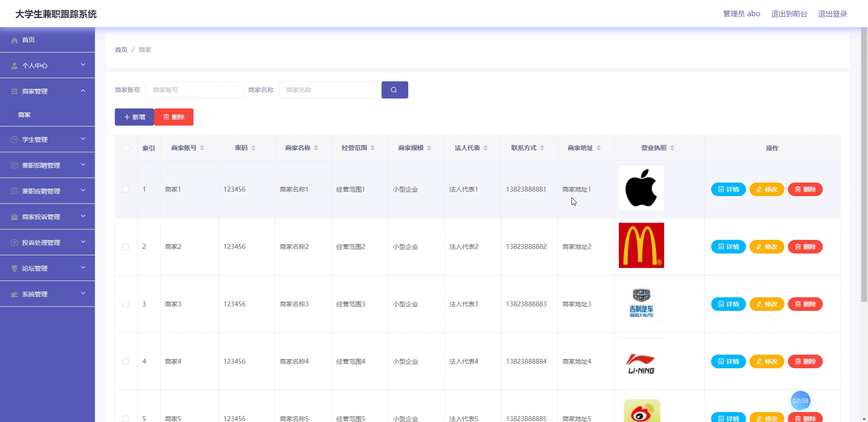Sort by 商家名称 column arrows
Image resolution: width=868 pixels, height=422 pixels.
click(316, 148)
